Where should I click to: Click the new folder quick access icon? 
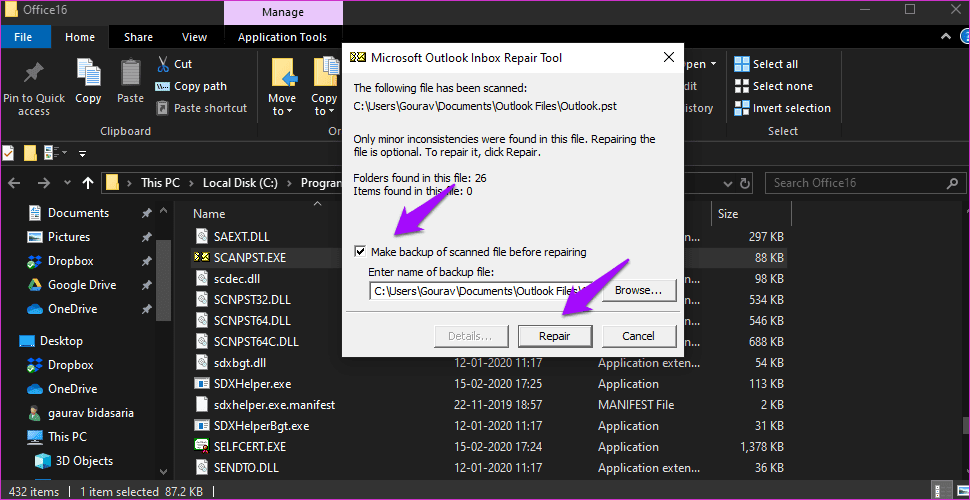tap(29, 153)
